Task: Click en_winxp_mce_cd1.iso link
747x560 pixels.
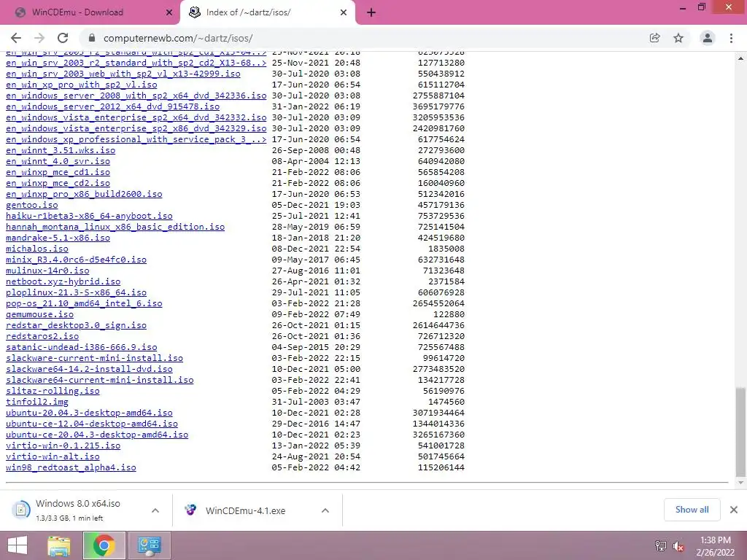Action: point(58,172)
